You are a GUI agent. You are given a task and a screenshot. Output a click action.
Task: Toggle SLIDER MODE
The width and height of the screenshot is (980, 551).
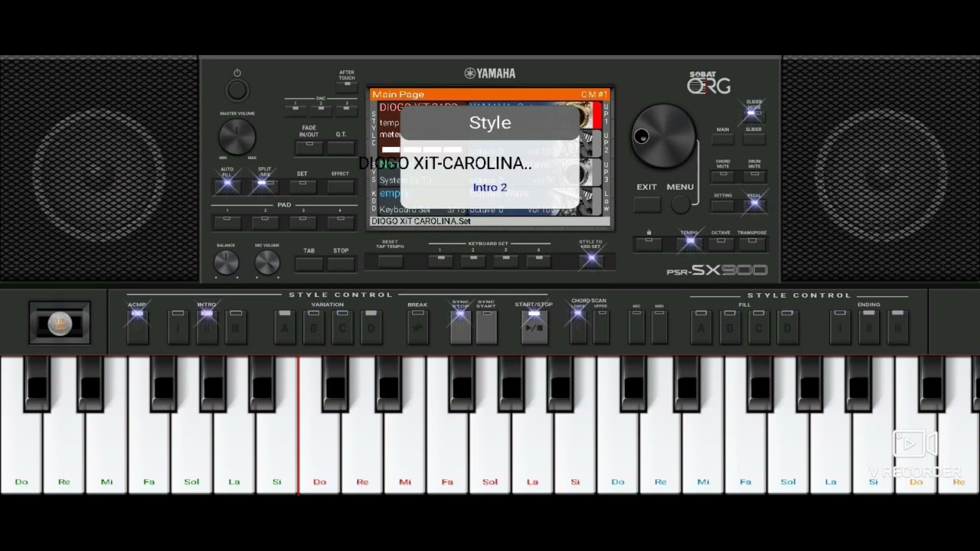(x=753, y=114)
